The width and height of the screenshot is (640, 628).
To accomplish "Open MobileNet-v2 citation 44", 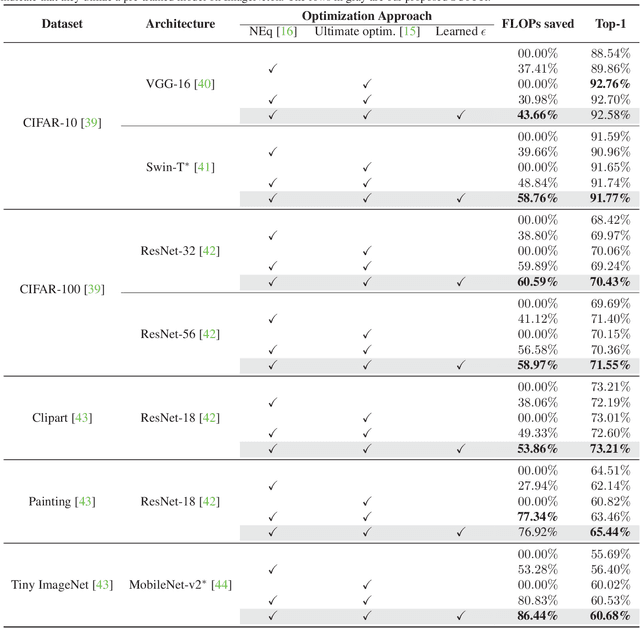I will pyautogui.click(x=220, y=584).
